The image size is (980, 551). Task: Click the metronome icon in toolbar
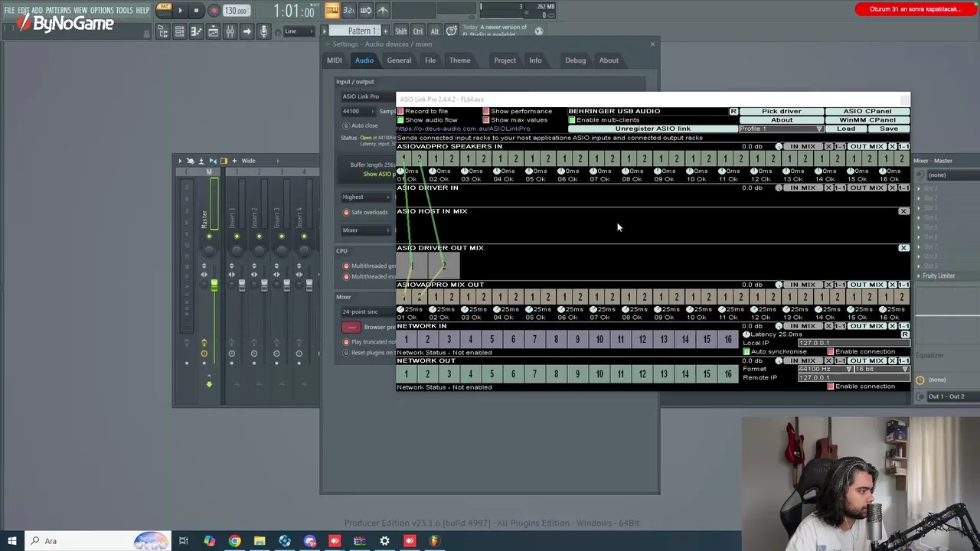tap(383, 10)
